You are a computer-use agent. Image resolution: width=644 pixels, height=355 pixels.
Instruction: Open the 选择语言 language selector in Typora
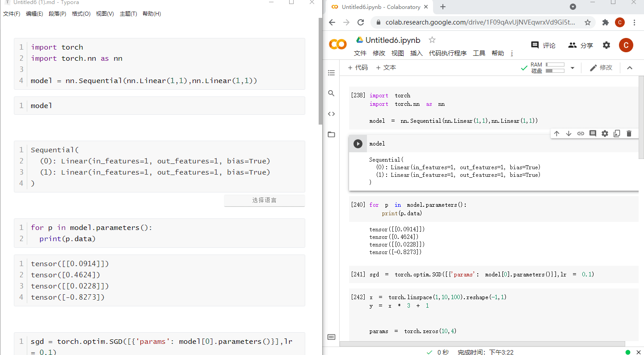click(265, 200)
